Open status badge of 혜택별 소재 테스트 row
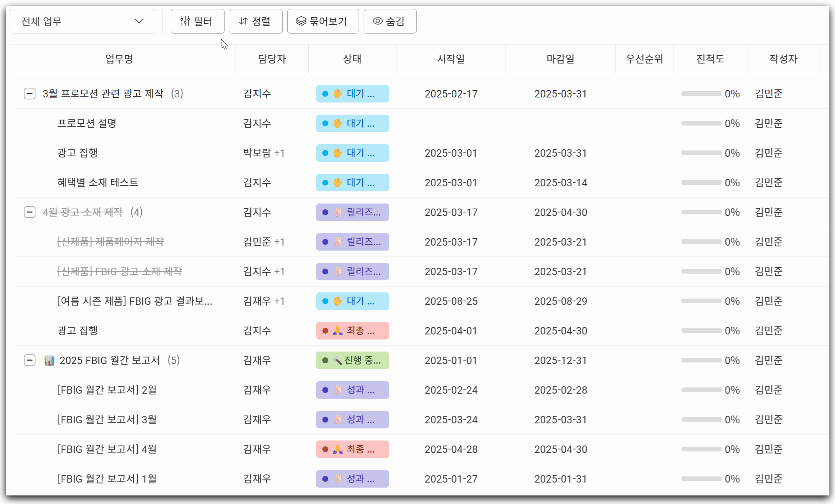Viewport: 835px width, 504px height. click(x=352, y=182)
